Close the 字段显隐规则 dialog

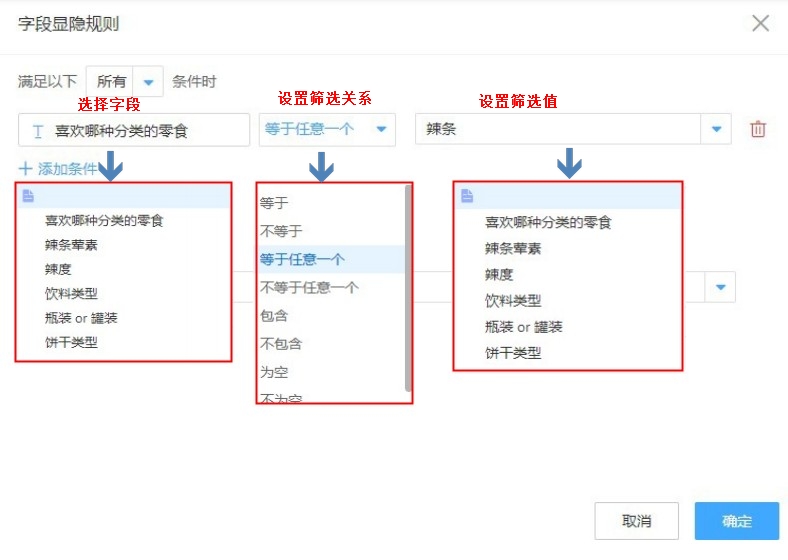pos(761,23)
